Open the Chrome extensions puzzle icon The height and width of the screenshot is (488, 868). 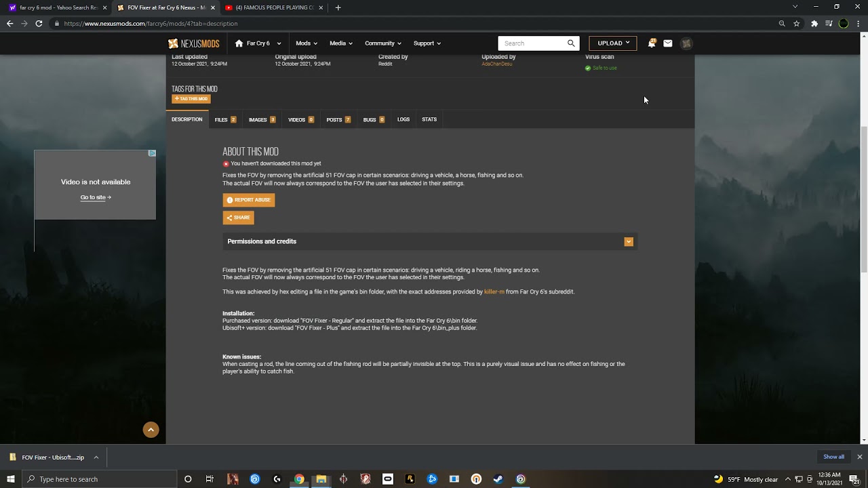[x=814, y=23]
